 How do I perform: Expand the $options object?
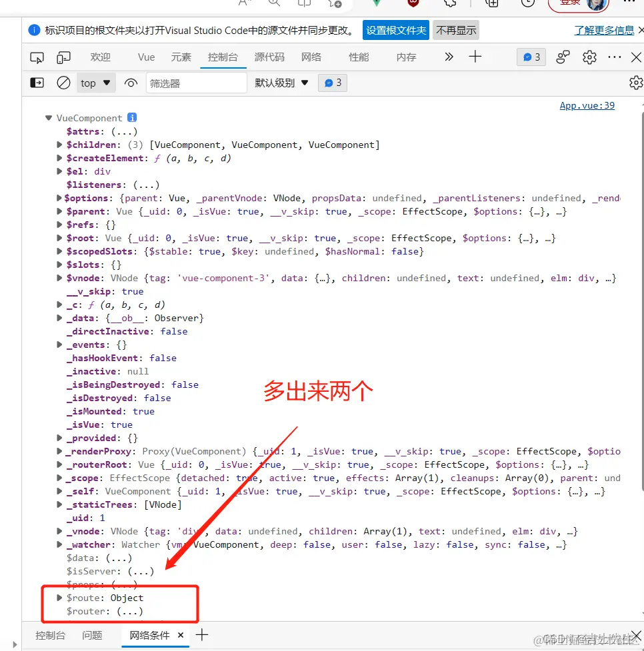tap(59, 198)
